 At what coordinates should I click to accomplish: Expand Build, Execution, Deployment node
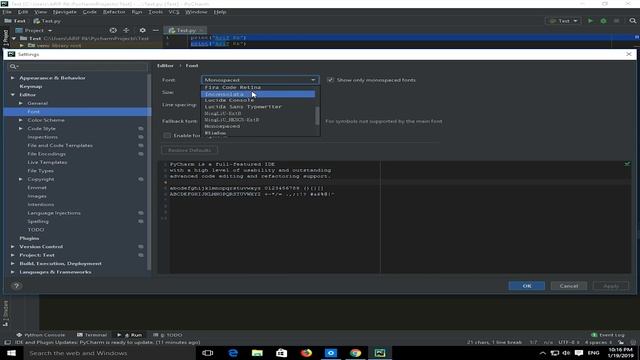pos(13,263)
